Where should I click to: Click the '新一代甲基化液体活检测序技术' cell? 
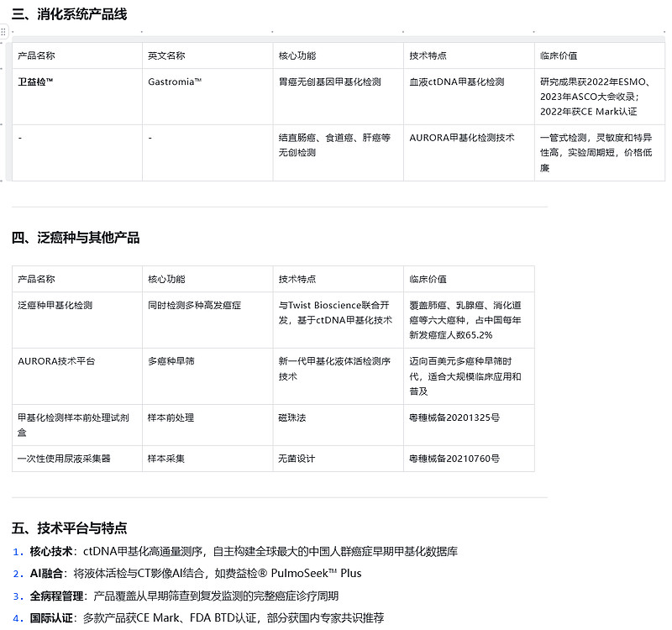click(x=339, y=376)
